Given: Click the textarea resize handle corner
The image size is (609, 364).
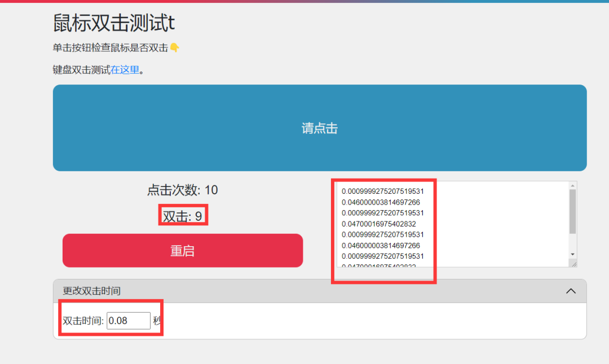Looking at the screenshot, I should (x=574, y=264).
